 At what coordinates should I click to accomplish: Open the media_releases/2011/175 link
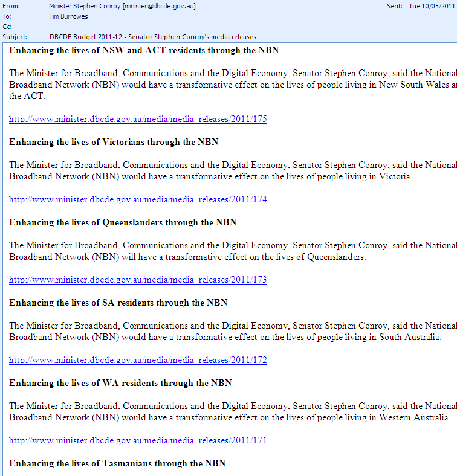click(138, 118)
